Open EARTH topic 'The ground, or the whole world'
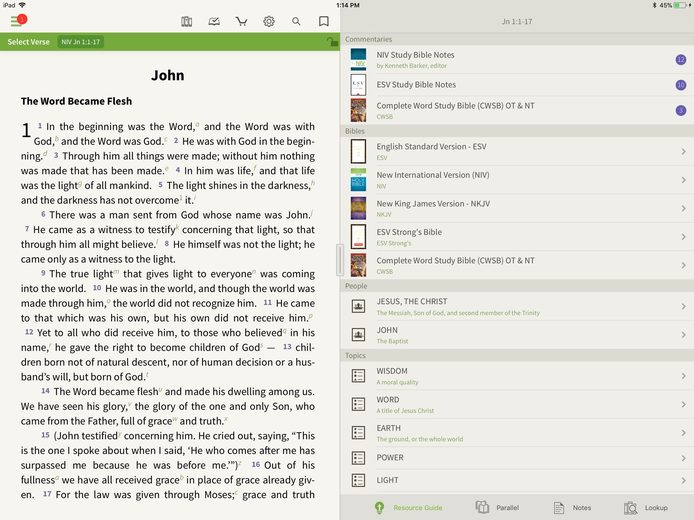 [x=517, y=433]
